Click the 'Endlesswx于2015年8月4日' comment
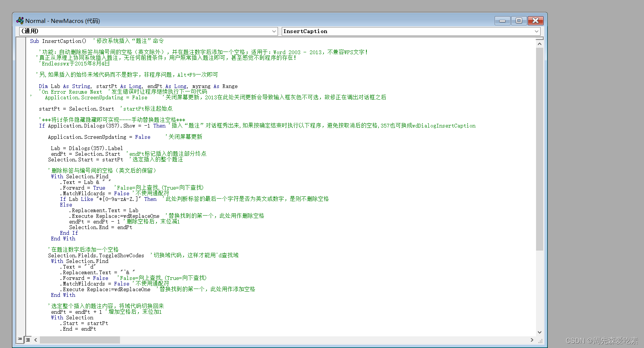The height and width of the screenshot is (348, 644). [x=74, y=64]
